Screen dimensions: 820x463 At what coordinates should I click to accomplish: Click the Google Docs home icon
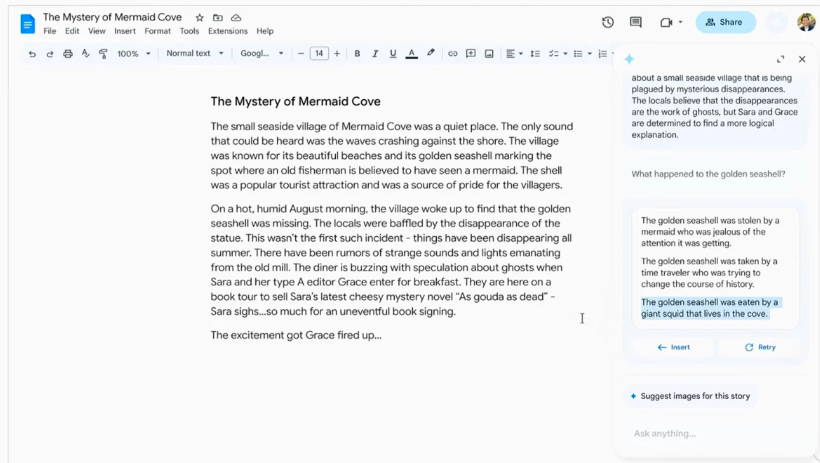[x=27, y=24]
